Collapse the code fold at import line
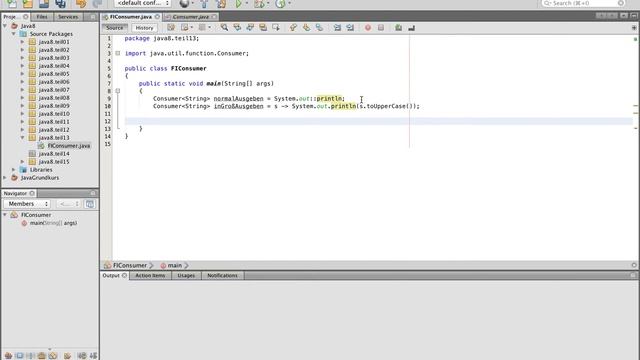This screenshot has width=640, height=360. tap(118, 53)
